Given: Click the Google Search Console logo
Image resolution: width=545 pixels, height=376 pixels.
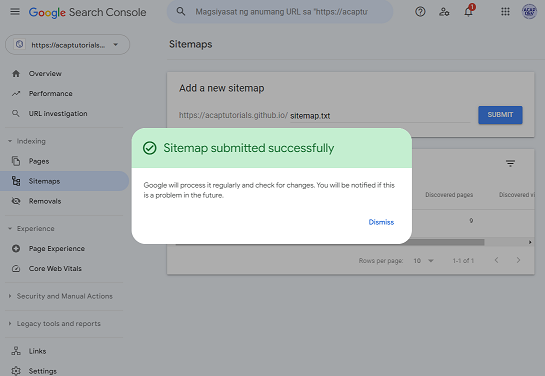Looking at the screenshot, I should coord(88,12).
